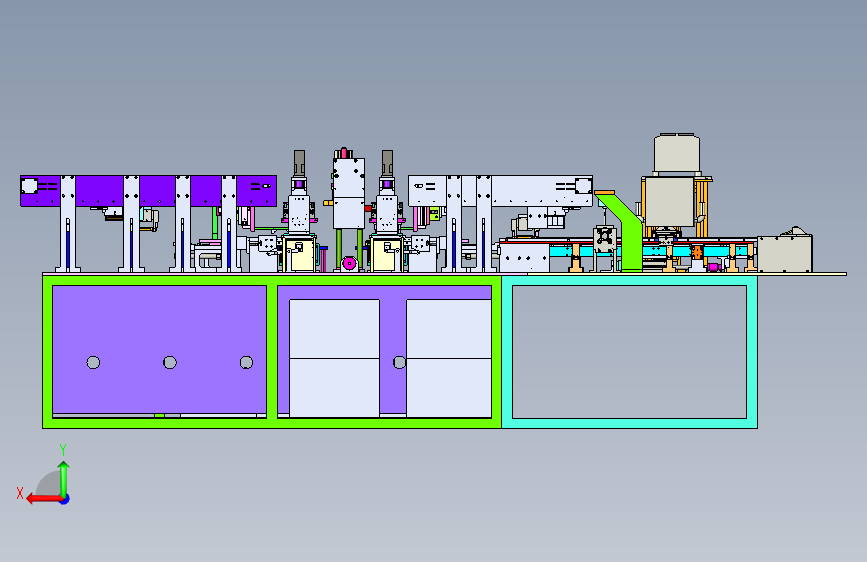
Task: Click the blue Z axis ball on triad
Action: (x=65, y=499)
